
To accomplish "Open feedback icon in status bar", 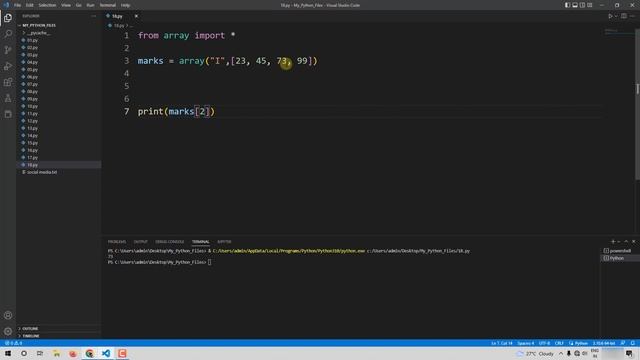I will tap(623, 343).
